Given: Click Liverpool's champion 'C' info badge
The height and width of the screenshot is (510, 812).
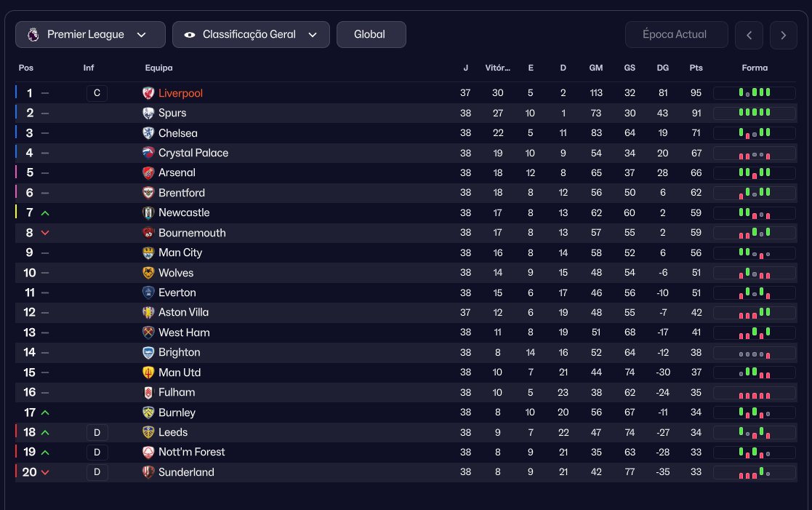Looking at the screenshot, I should (x=97, y=93).
